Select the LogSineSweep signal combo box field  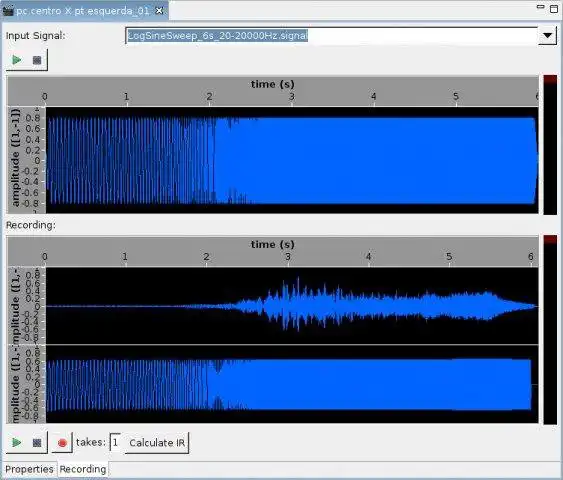point(331,36)
